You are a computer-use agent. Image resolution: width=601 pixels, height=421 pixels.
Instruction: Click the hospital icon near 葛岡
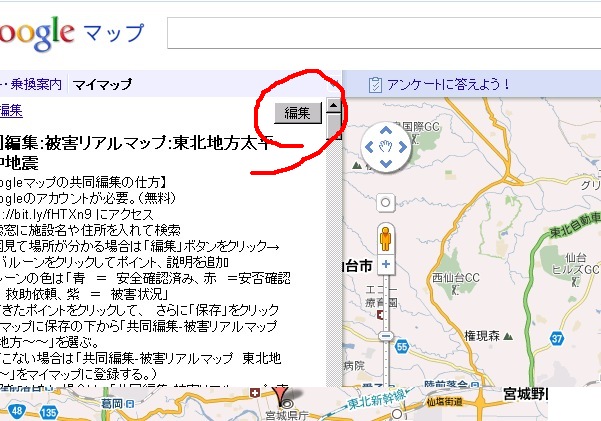tap(255, 393)
